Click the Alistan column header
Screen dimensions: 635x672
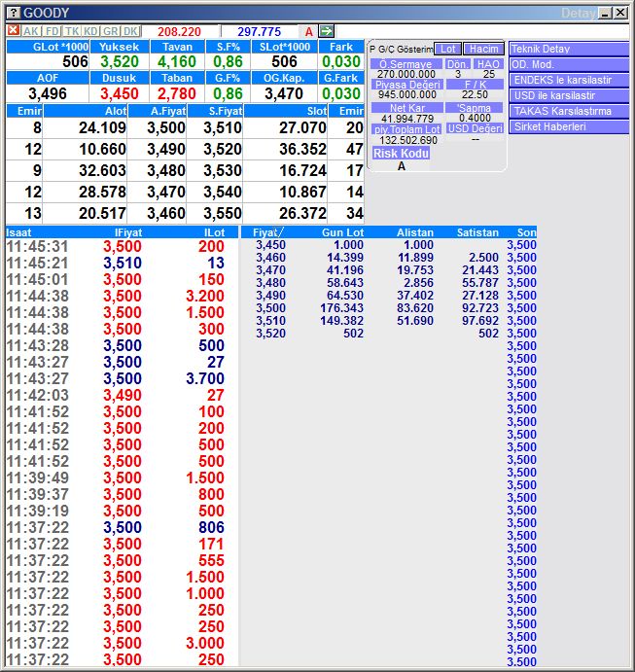pos(415,232)
